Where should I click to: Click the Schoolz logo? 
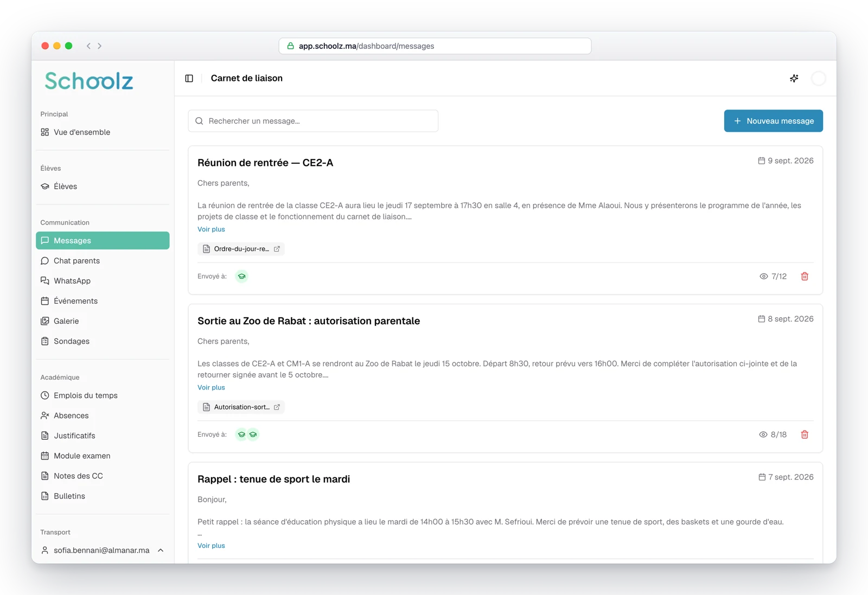pos(89,81)
